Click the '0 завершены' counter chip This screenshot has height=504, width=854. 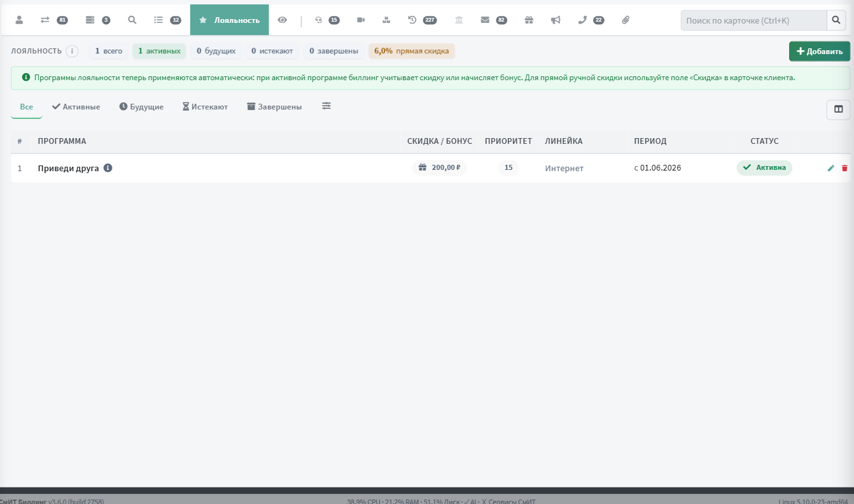pyautogui.click(x=333, y=51)
